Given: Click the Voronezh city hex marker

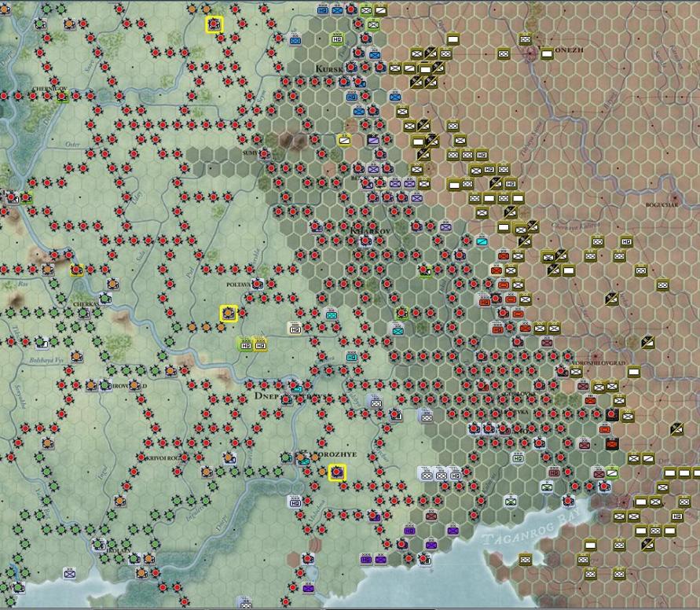Looking at the screenshot, I should point(531,54).
